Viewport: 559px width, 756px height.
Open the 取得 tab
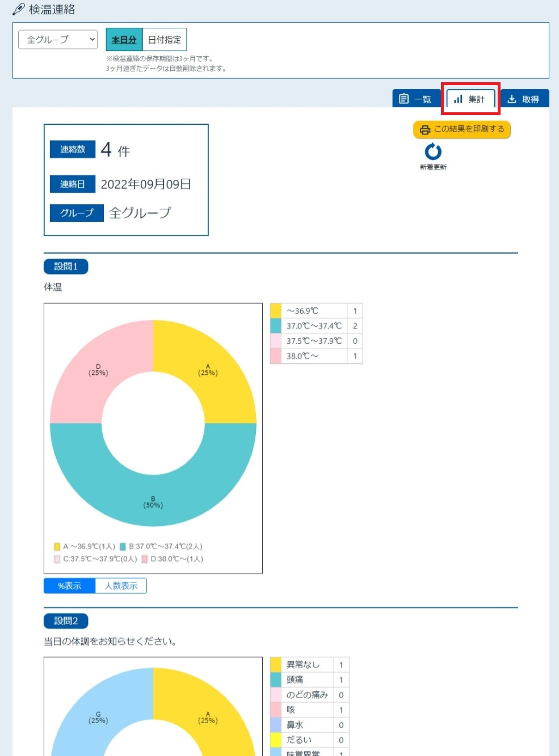[524, 99]
